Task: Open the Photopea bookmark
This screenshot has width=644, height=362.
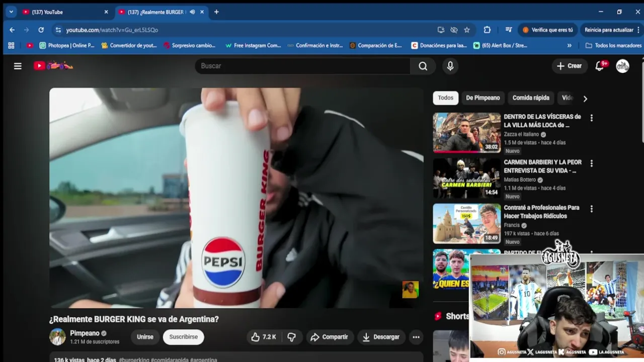Action: [66, 45]
